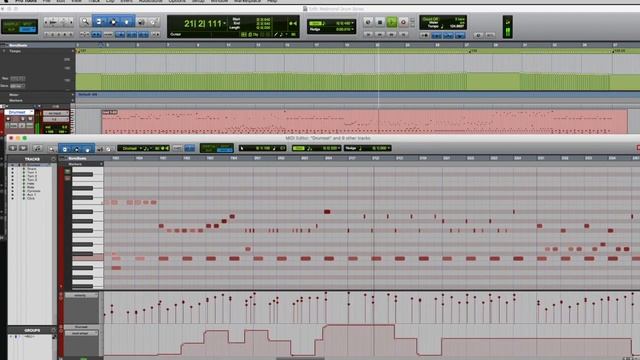The height and width of the screenshot is (360, 640).
Task: Select Tom 1 in the tracks list
Action: [x=32, y=172]
